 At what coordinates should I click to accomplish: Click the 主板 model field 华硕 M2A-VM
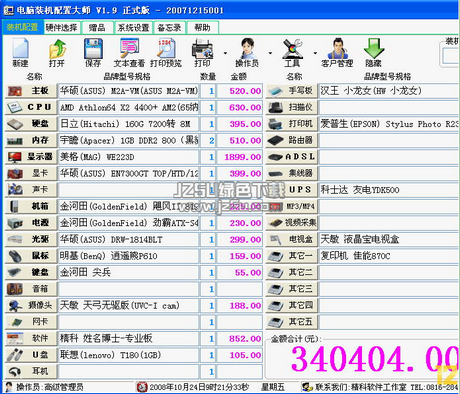click(x=129, y=91)
